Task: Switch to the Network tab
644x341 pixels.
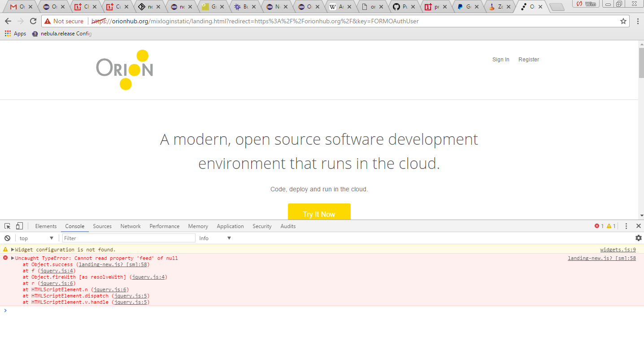Action: 131,226
